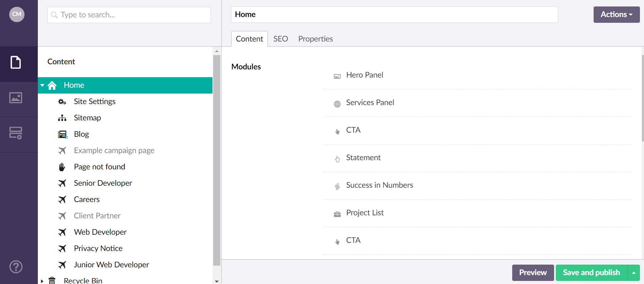
Task: Switch to the SEO tab
Action: pos(281,39)
